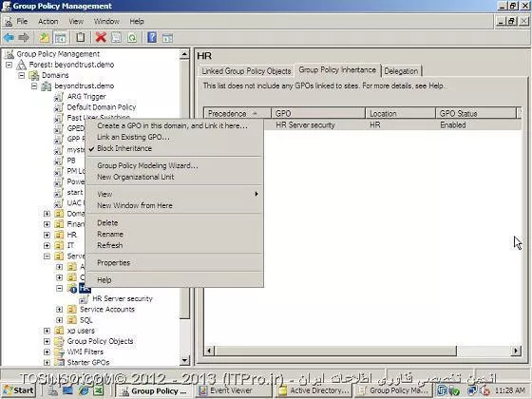
Task: Select the Starter GPOs node
Action: [x=88, y=362]
